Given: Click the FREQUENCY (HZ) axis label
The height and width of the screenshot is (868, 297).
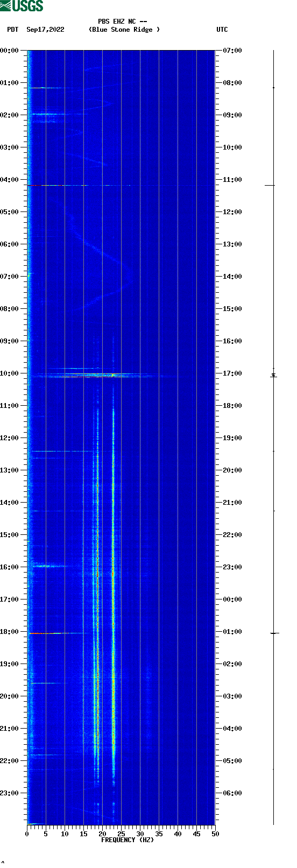Looking at the screenshot, I should tap(128, 840).
